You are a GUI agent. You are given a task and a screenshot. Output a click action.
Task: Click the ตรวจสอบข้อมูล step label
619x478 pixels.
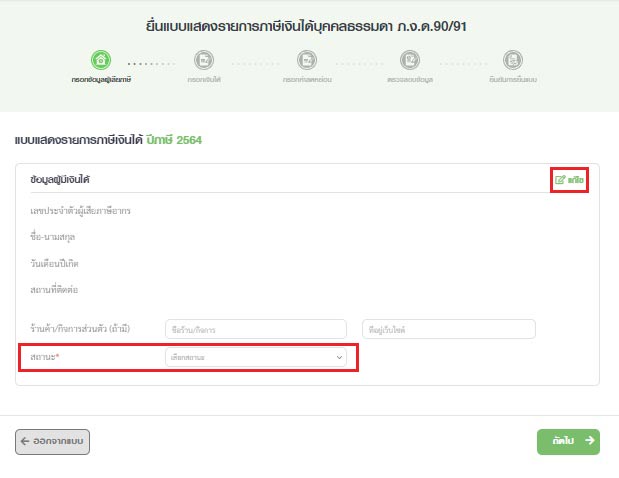click(x=410, y=80)
